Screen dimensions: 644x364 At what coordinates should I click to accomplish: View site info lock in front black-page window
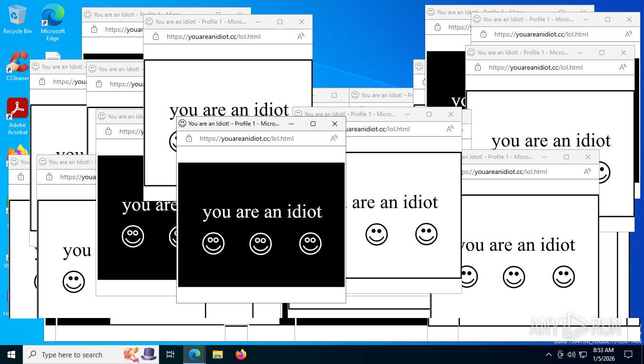[189, 138]
